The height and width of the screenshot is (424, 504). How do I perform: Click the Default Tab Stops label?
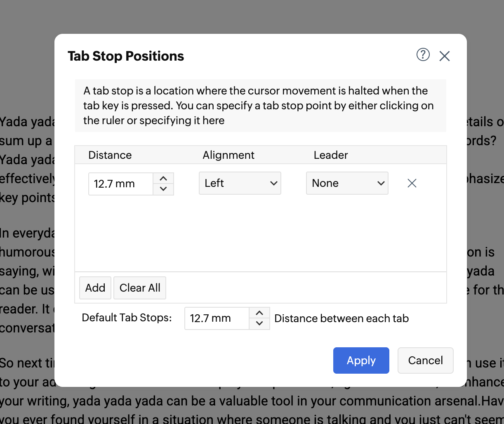coord(127,318)
